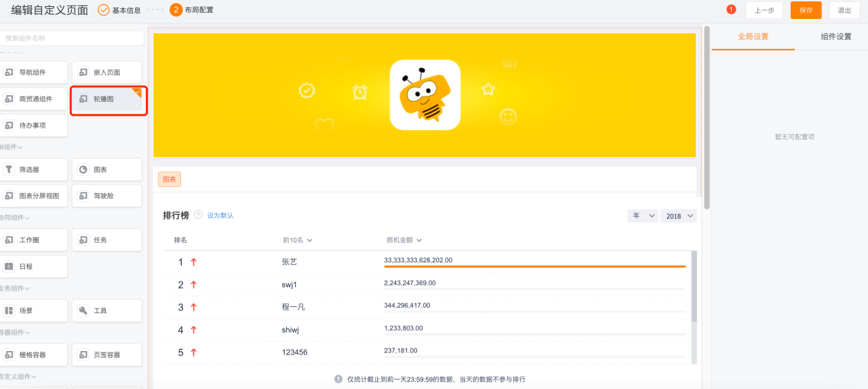Open the 年 period dropdown
Screen dimensions: 868x389
click(x=643, y=216)
